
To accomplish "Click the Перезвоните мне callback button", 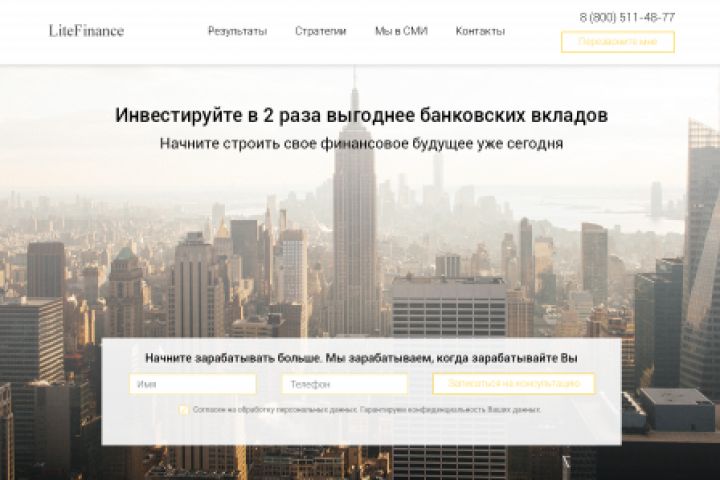I will 618,42.
